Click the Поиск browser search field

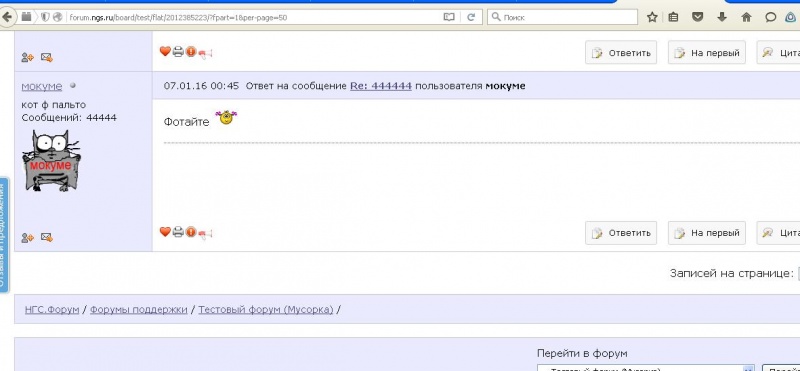click(563, 17)
